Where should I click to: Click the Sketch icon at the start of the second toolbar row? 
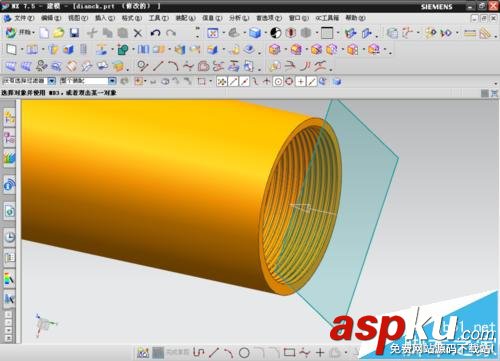pyautogui.click(x=11, y=49)
